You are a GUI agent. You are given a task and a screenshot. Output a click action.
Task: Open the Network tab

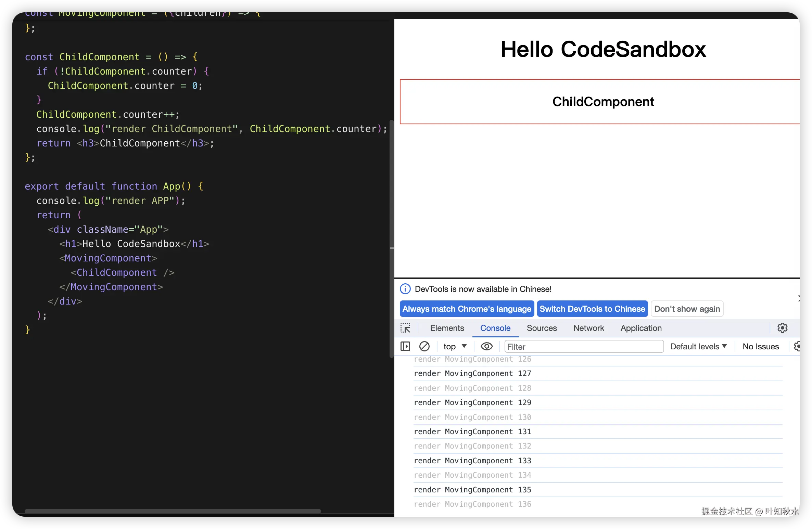(x=588, y=328)
